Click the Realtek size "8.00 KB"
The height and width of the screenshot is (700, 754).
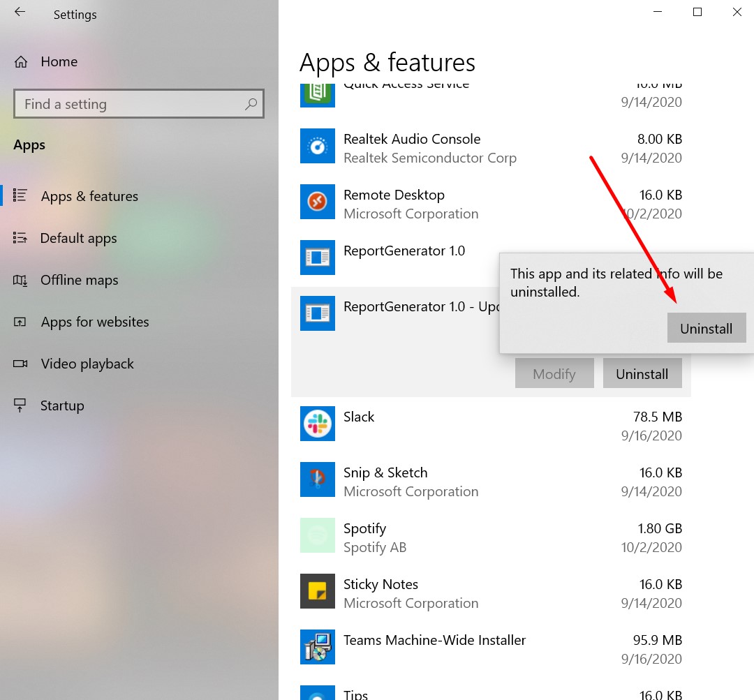(660, 139)
